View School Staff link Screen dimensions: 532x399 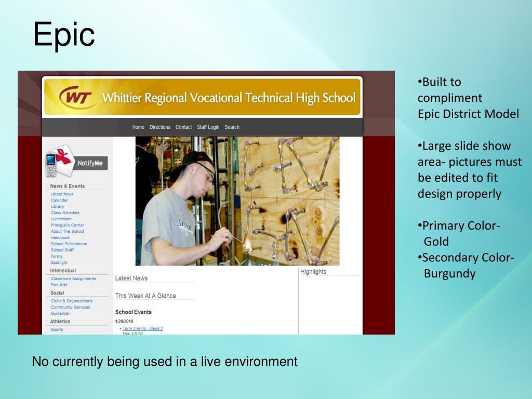(62, 250)
